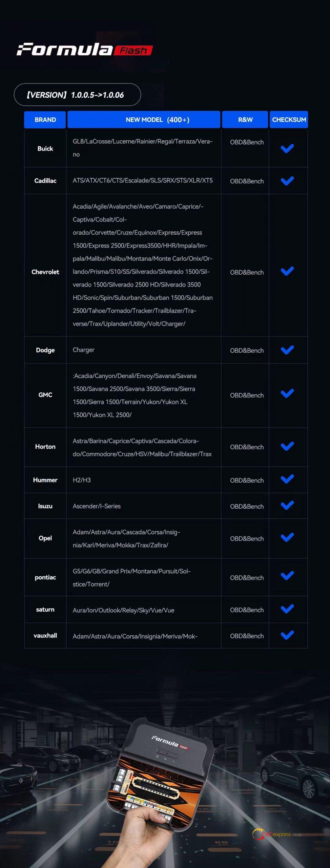Click the pontiac row OBD&Bench cell

(247, 578)
